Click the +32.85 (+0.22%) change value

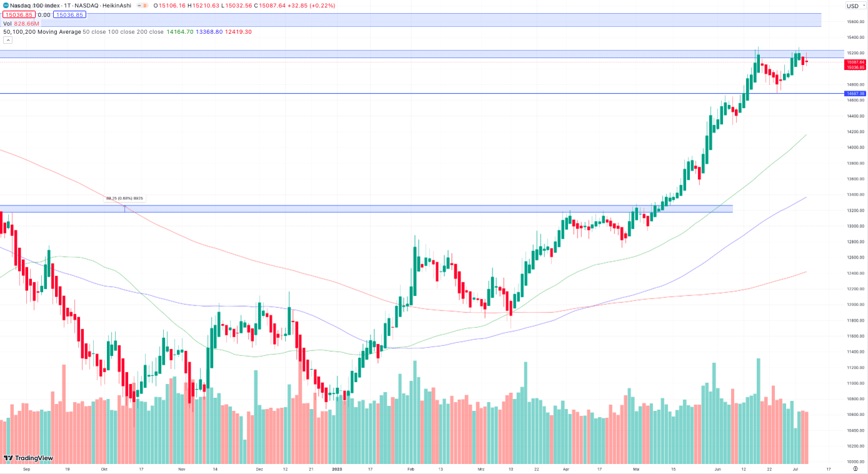[310, 6]
